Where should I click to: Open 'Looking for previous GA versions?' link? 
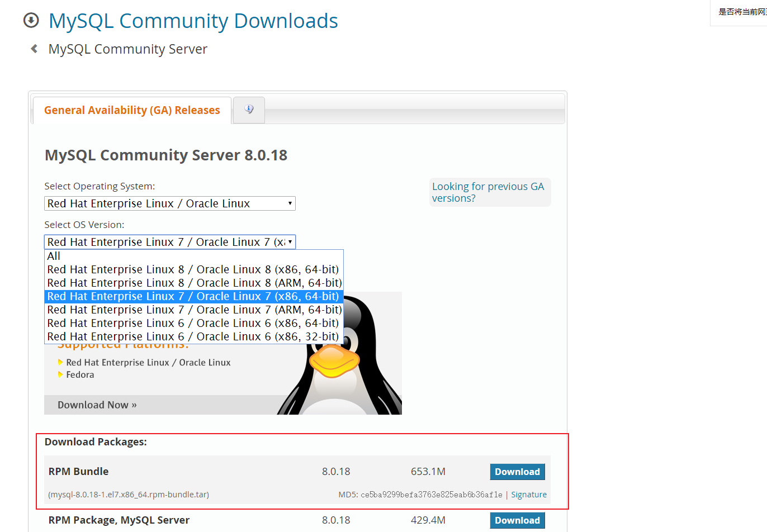(x=488, y=192)
